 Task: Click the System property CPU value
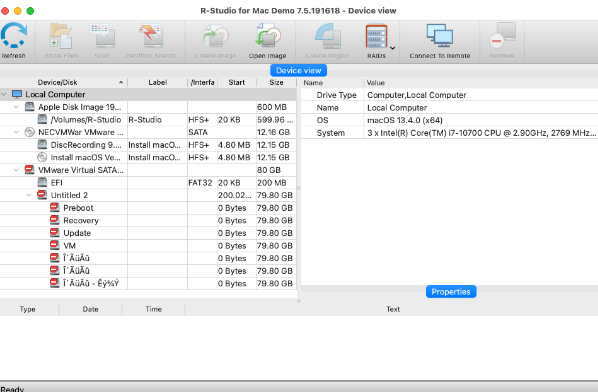point(481,133)
